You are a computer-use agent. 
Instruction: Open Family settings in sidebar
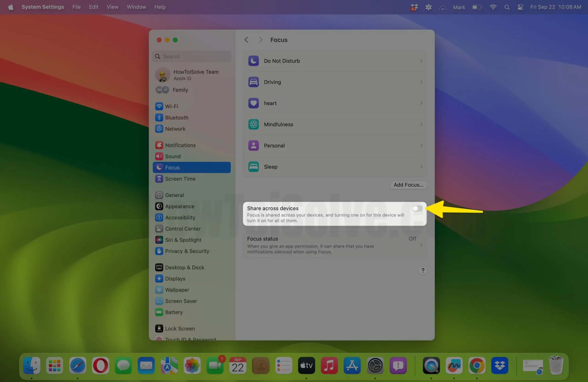coord(192,90)
